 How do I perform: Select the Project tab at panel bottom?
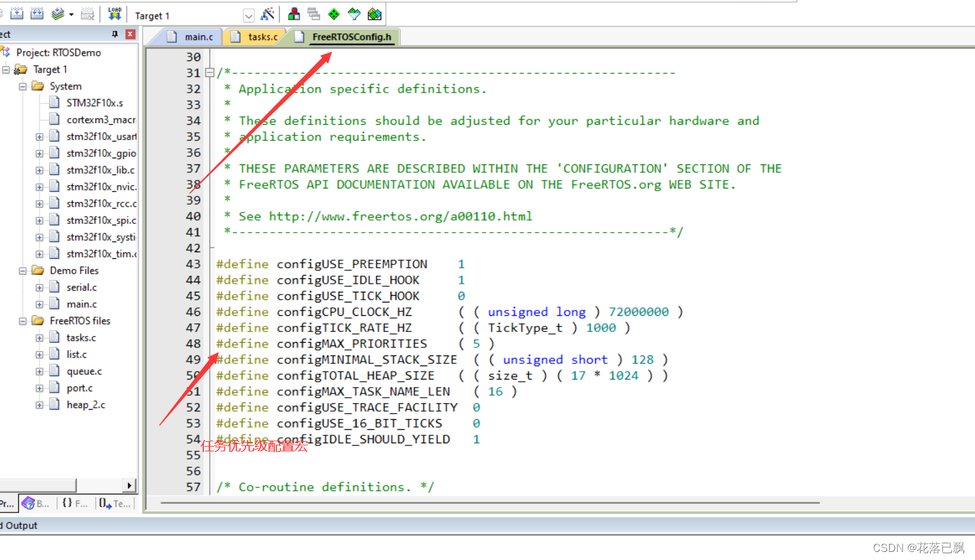tap(7, 503)
